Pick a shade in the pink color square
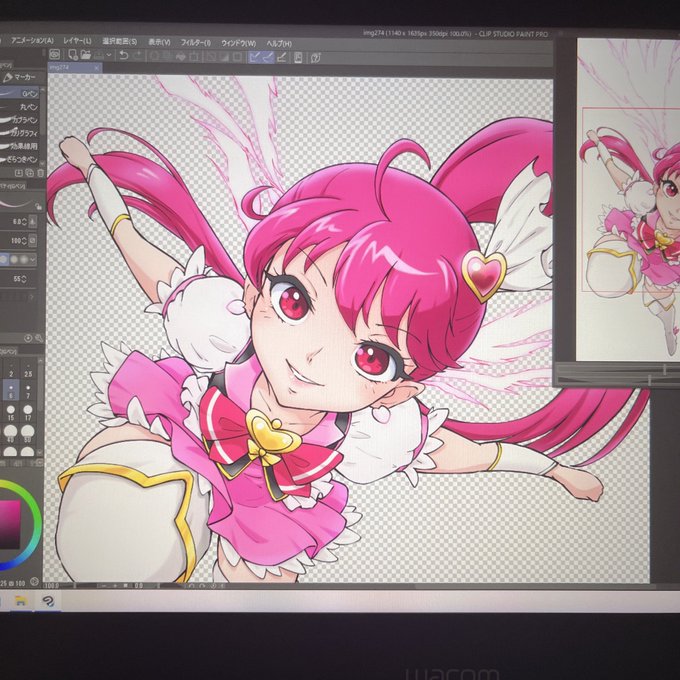The height and width of the screenshot is (680, 680). point(10,525)
